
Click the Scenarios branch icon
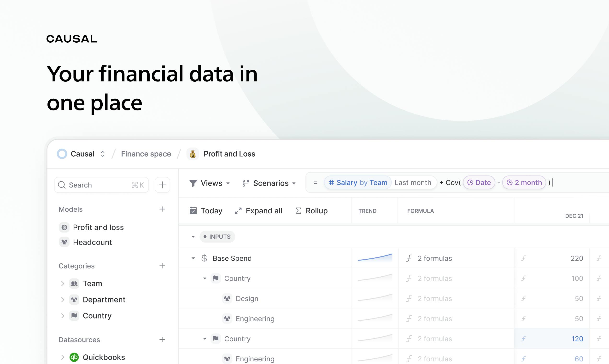tap(246, 183)
